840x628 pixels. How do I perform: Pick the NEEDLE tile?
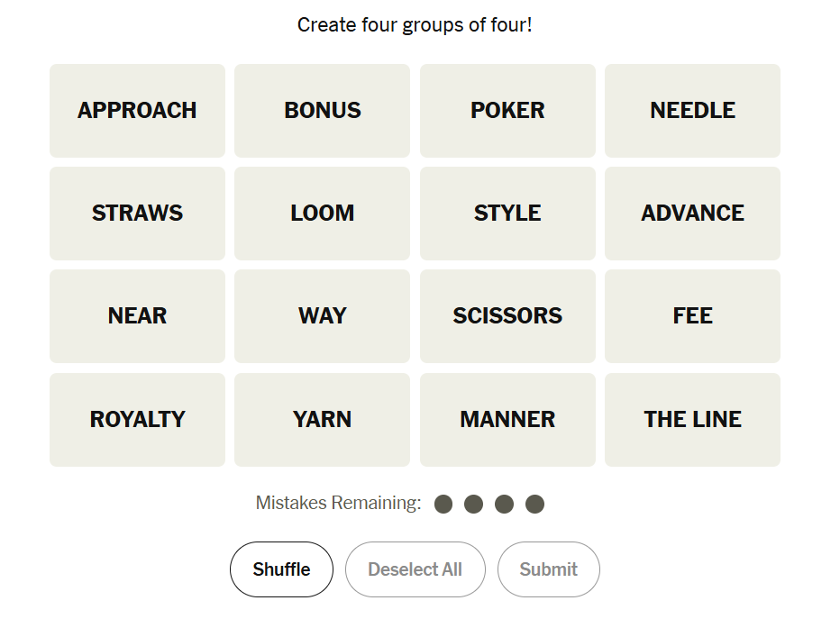coord(692,111)
